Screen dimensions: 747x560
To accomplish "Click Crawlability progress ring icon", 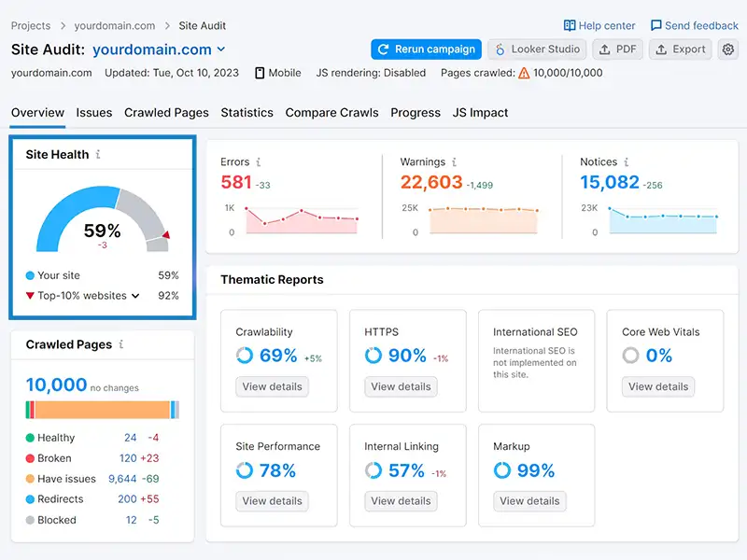I will tap(245, 356).
